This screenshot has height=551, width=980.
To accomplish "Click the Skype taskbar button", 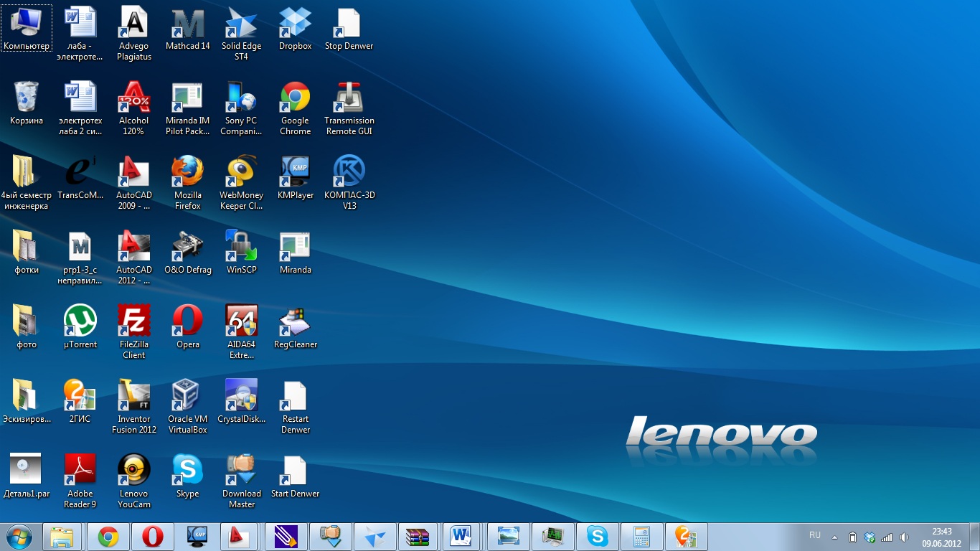I will [x=597, y=537].
